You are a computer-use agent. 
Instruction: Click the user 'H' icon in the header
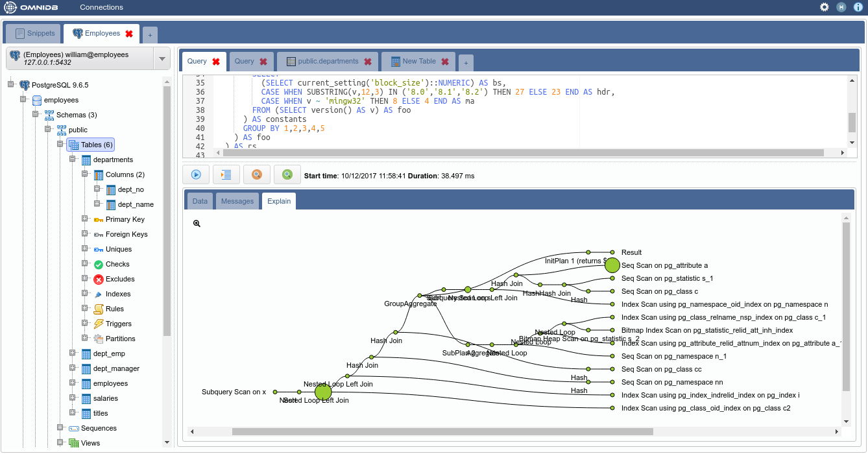pos(841,7)
